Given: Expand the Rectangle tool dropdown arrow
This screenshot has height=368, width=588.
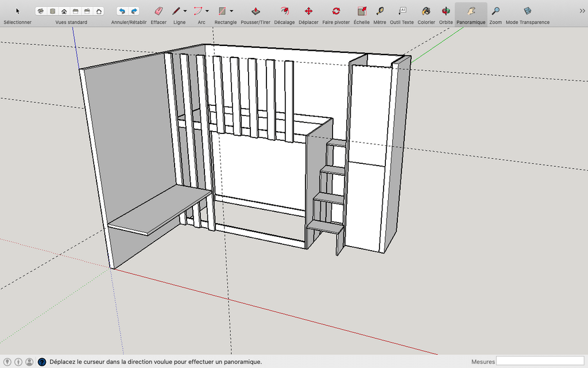Looking at the screenshot, I should (231, 11).
